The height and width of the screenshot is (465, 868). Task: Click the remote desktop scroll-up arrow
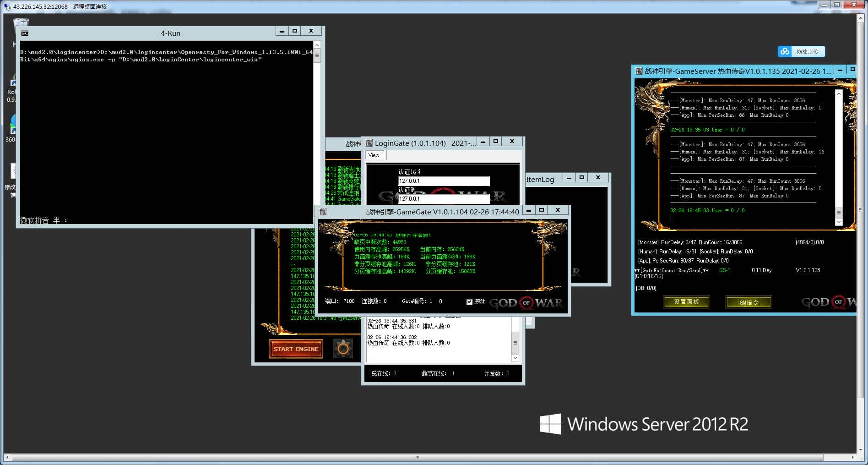861,18
